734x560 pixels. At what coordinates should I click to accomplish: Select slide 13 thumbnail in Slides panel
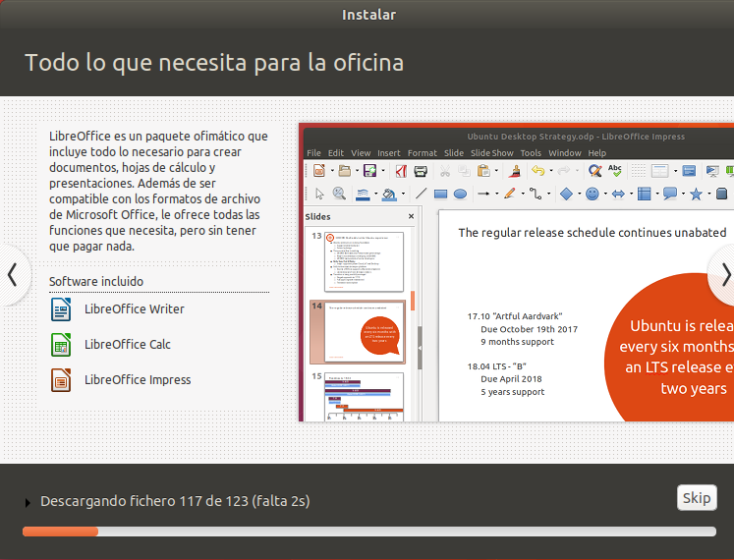pos(364,261)
